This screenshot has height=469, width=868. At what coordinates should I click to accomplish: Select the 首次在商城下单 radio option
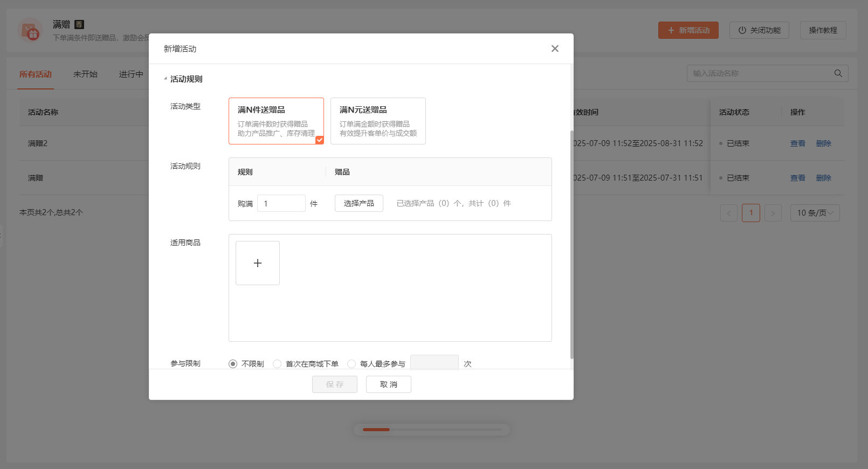point(277,364)
